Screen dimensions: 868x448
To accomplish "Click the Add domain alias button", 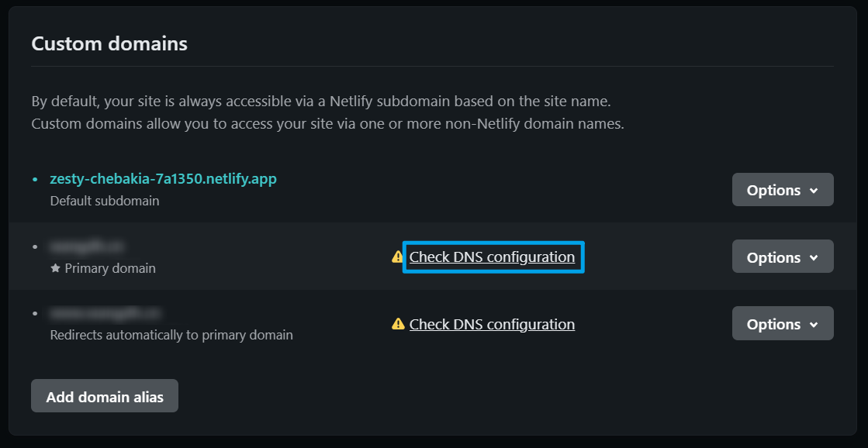I will 105,395.
